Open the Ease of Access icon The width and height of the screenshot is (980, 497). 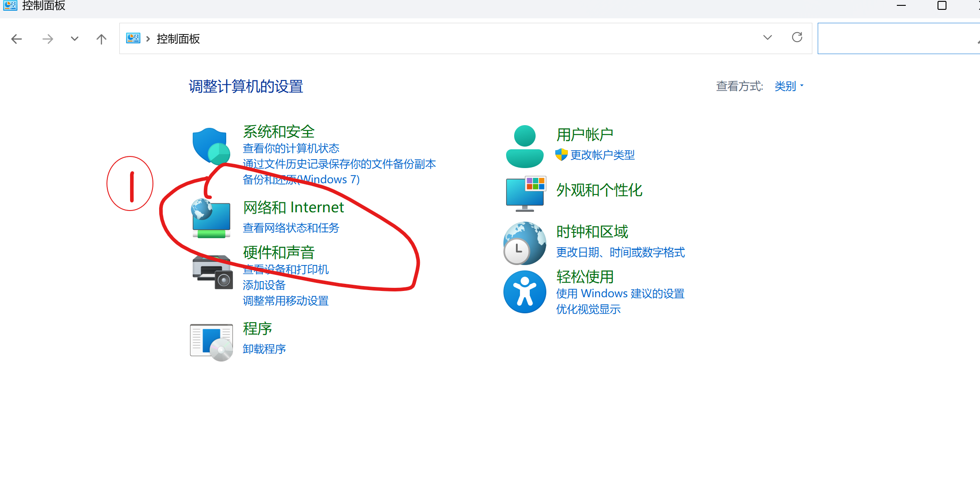524,292
